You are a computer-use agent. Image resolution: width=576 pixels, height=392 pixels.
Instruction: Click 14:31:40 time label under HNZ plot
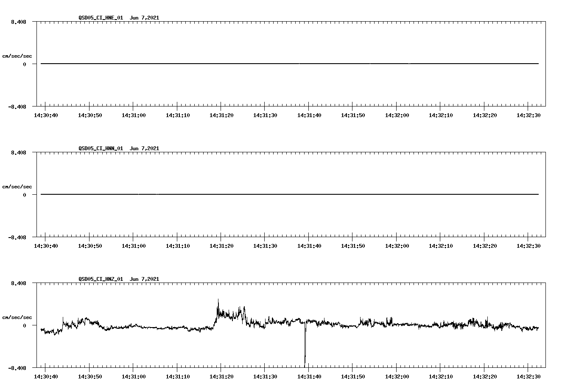pos(309,376)
